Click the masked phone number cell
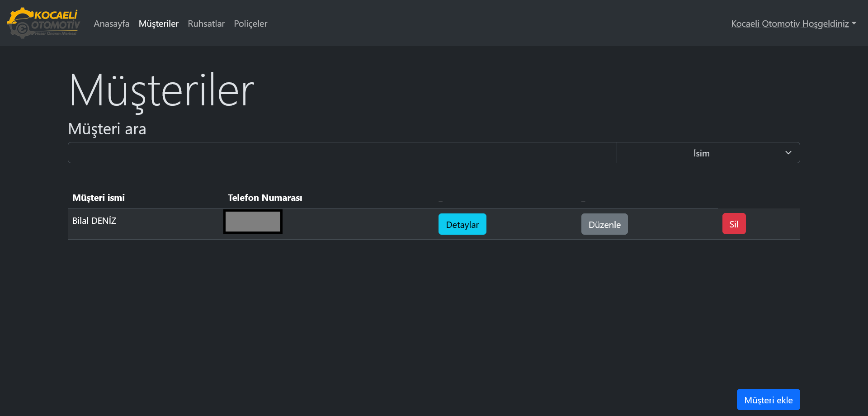Image resolution: width=868 pixels, height=416 pixels. pos(253,222)
